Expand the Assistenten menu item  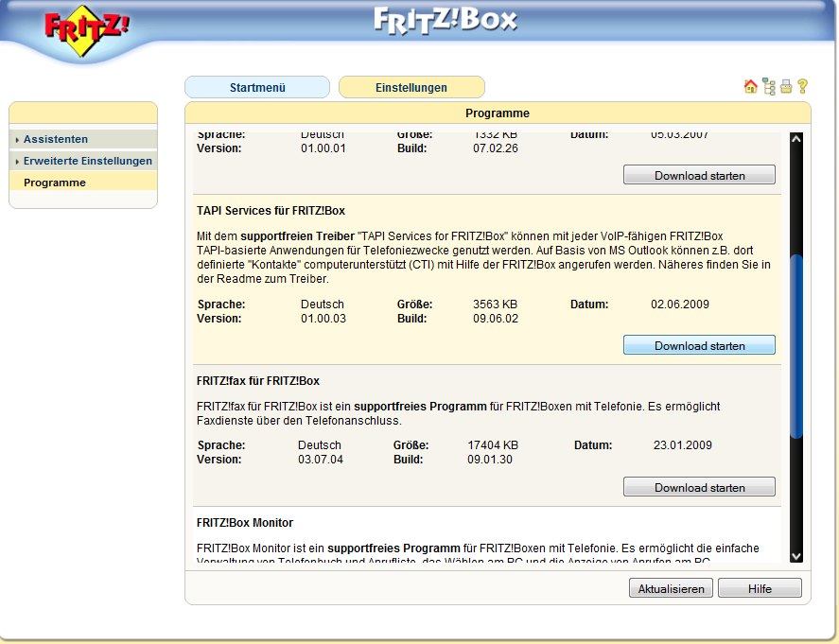[x=83, y=139]
